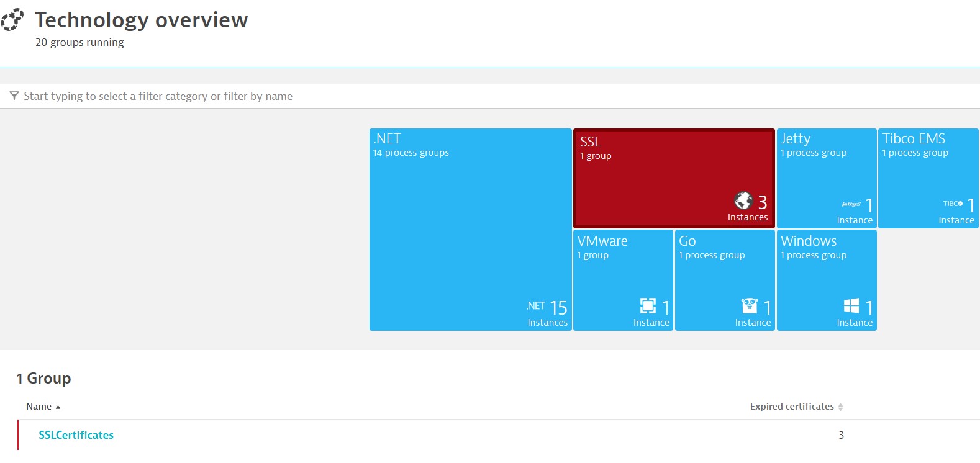Click the globe icon in SSL tile

[x=743, y=200]
